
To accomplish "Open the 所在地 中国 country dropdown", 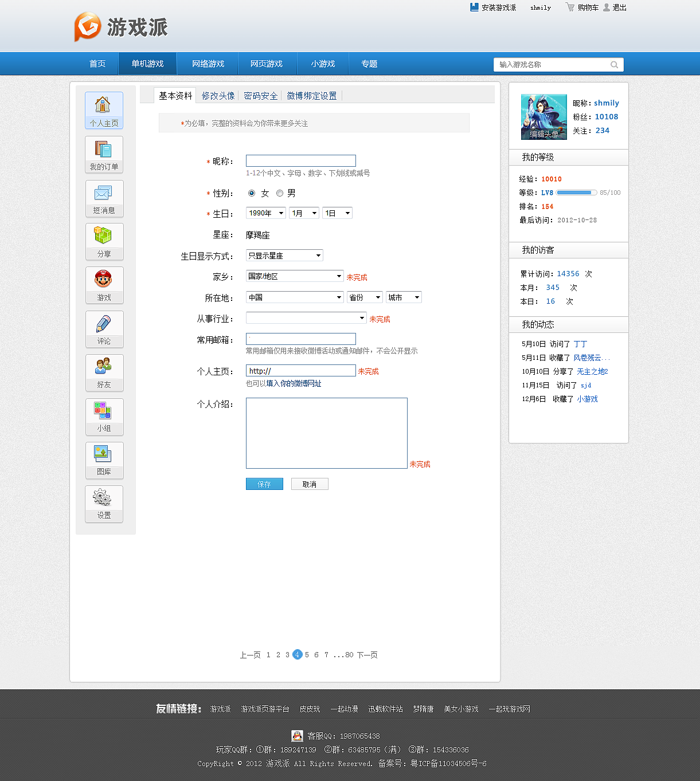I will (295, 297).
